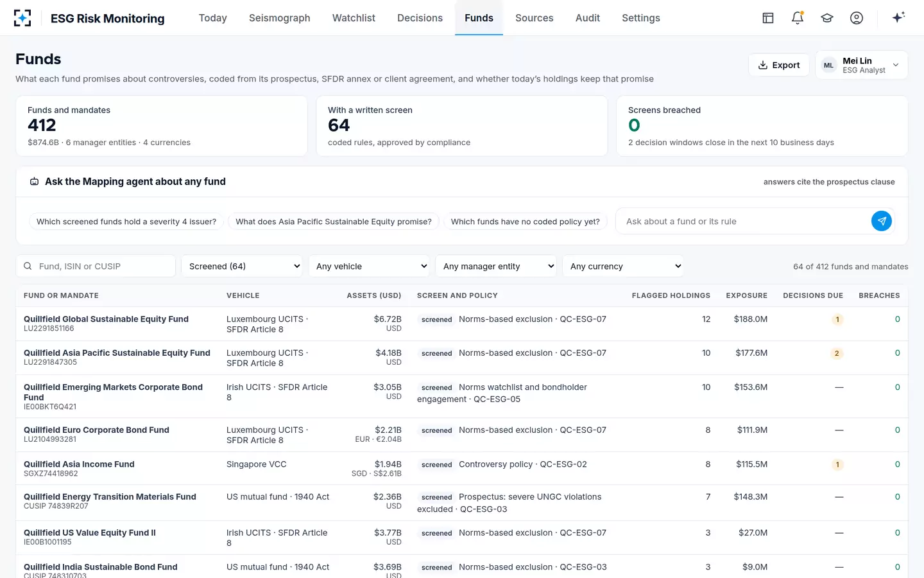Open the layout panel icon in header

point(768,18)
